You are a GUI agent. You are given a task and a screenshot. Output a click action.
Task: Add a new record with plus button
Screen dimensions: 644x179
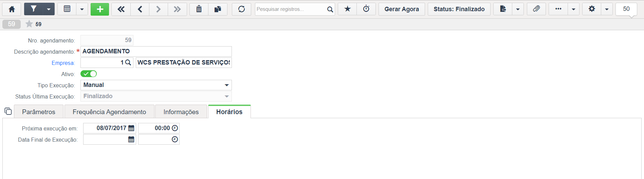[x=100, y=9]
